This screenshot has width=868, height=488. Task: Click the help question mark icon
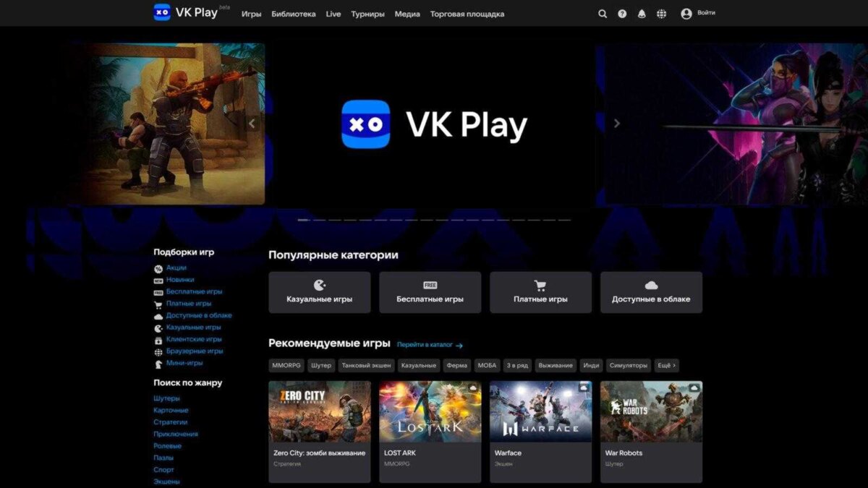tap(621, 13)
